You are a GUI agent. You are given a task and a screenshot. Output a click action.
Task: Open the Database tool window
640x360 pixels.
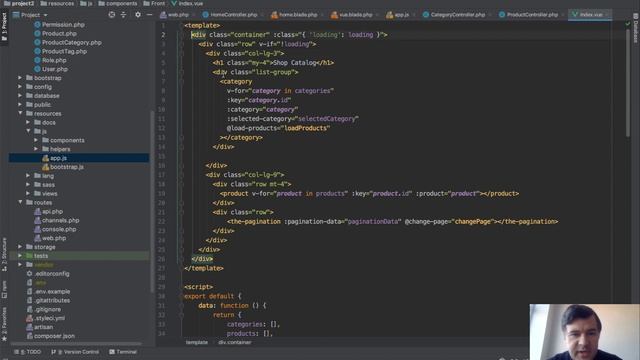(636, 28)
